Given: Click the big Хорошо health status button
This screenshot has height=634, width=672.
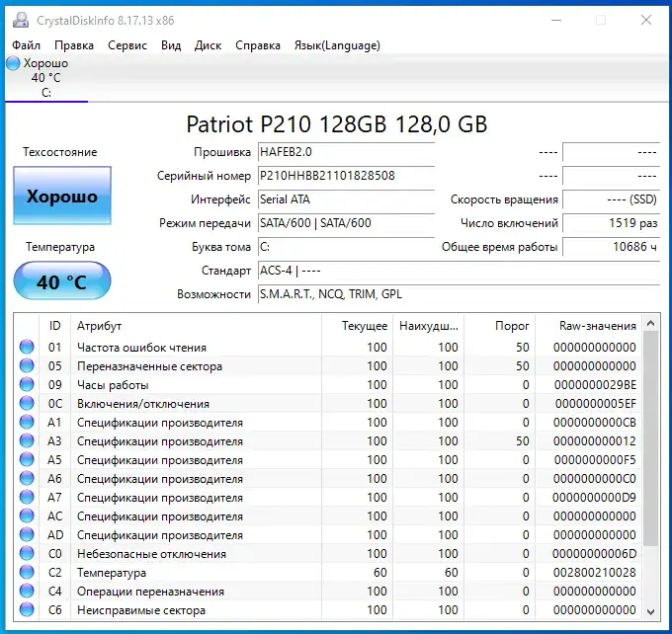Looking at the screenshot, I should (62, 196).
